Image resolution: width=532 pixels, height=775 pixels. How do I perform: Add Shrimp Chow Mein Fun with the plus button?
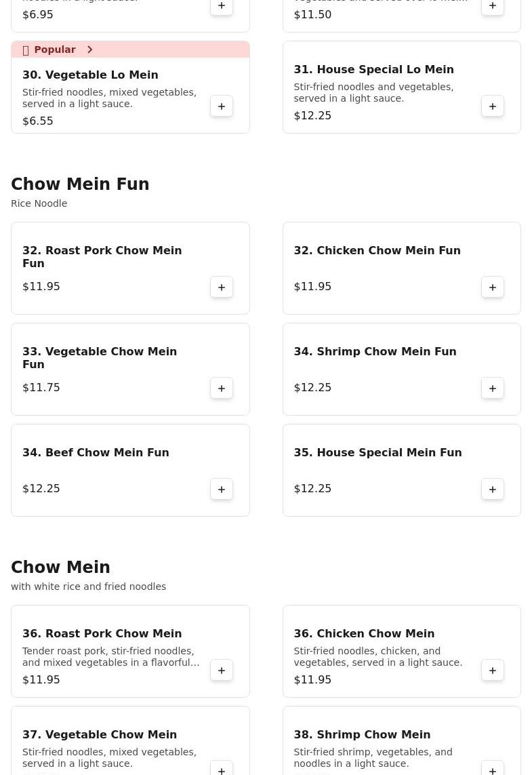(x=493, y=388)
